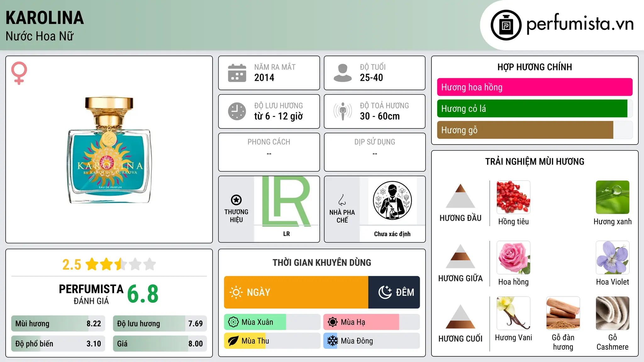644x362 pixels.
Task: Click the sillage icon beside Độ toả hương
Action: coord(343,111)
